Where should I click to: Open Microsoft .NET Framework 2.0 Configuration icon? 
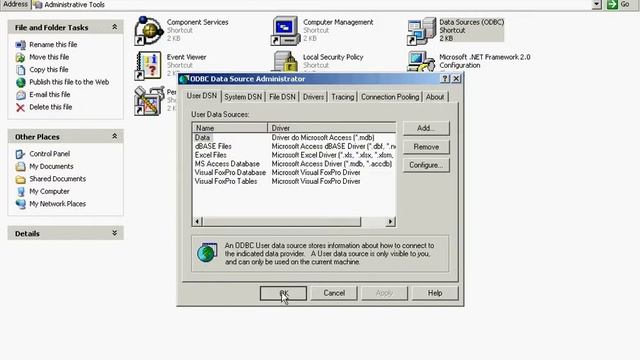click(x=421, y=62)
